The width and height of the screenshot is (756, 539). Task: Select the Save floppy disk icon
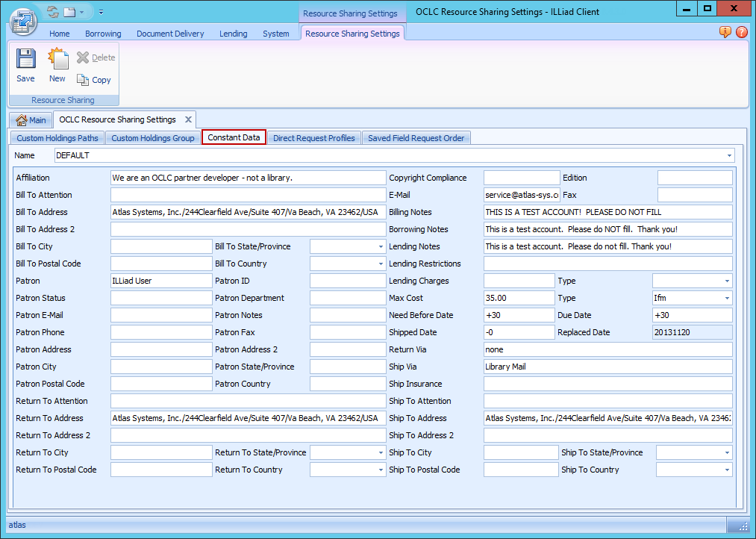[x=25, y=63]
